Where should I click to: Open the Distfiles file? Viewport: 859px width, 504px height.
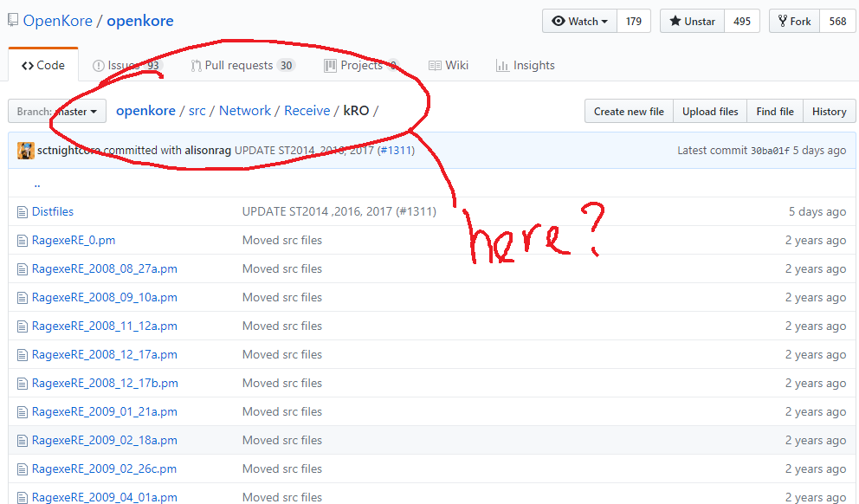pyautogui.click(x=53, y=211)
